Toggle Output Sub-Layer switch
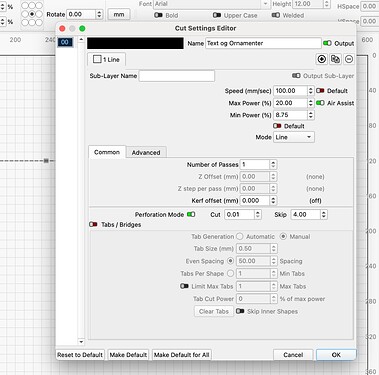 296,76
